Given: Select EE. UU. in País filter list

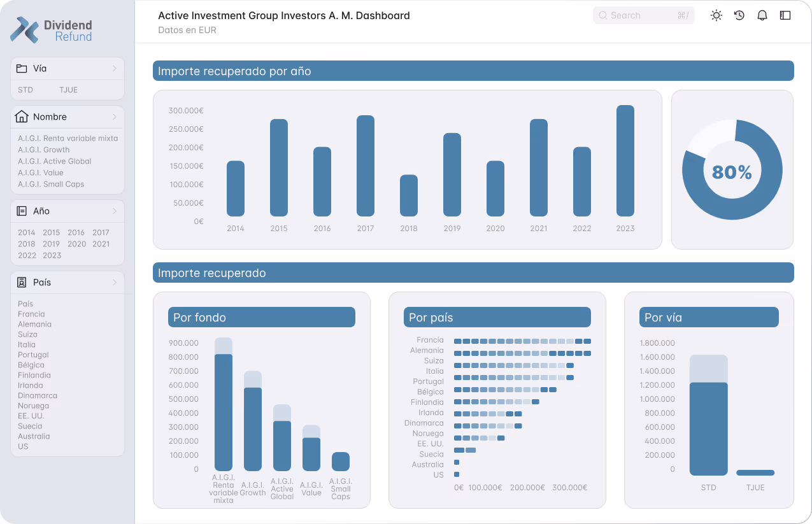Looking at the screenshot, I should tap(31, 416).
